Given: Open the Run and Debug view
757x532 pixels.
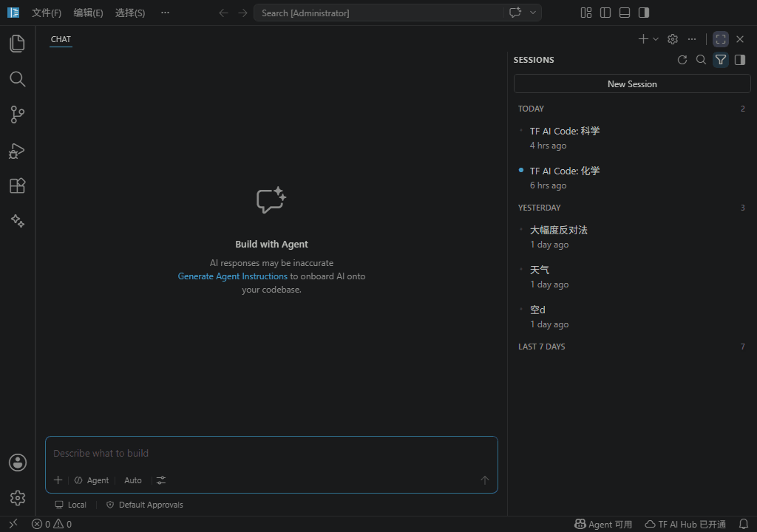Looking at the screenshot, I should [x=18, y=151].
